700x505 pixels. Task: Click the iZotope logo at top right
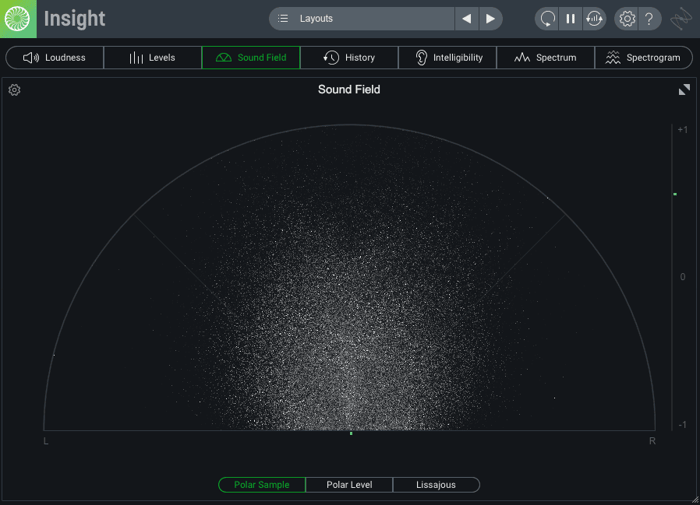(681, 19)
